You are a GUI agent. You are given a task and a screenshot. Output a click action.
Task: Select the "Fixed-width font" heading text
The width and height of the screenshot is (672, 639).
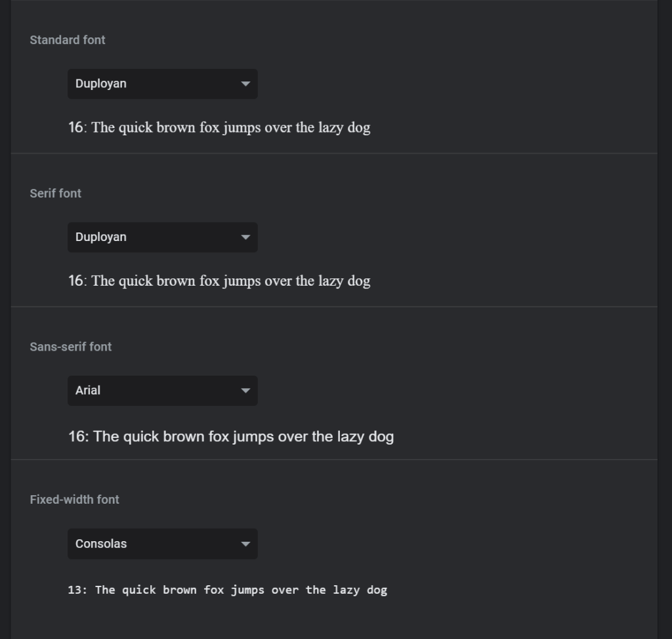75,500
